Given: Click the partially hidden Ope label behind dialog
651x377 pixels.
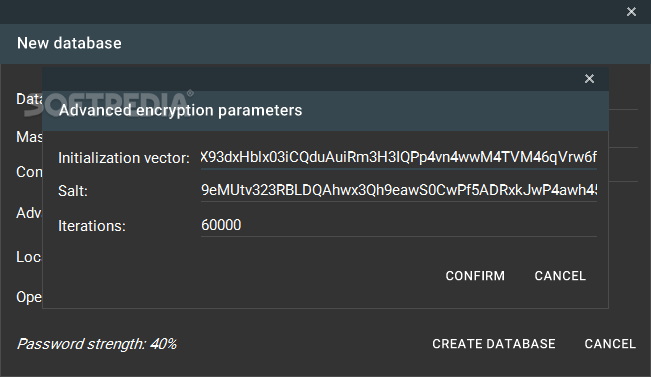Looking at the screenshot, I should click(29, 297).
